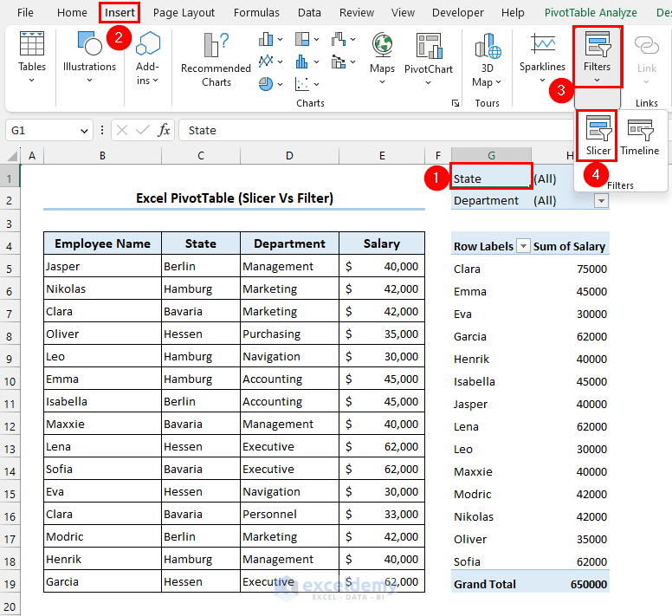Select the Personnel department cell
The height and width of the screenshot is (616, 672).
[x=289, y=514]
